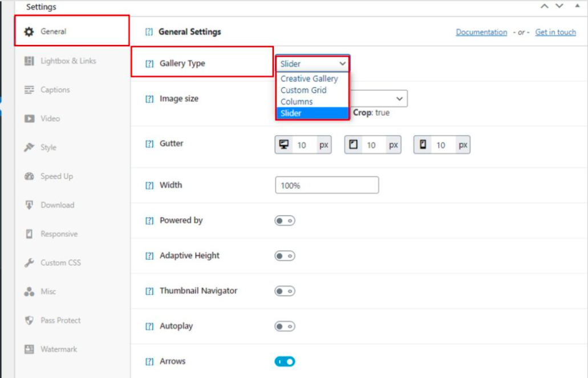This screenshot has width=588, height=378.
Task: Click the Width input field
Action: pyautogui.click(x=326, y=185)
